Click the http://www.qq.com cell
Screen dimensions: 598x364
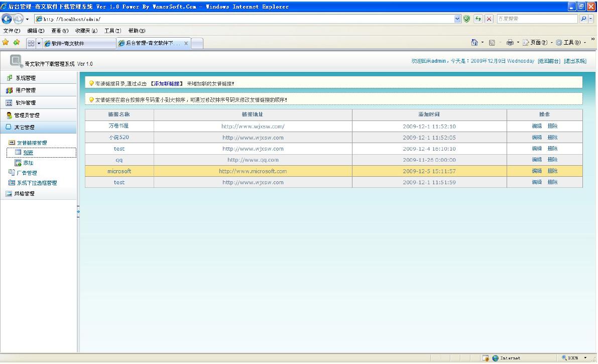[x=253, y=160]
